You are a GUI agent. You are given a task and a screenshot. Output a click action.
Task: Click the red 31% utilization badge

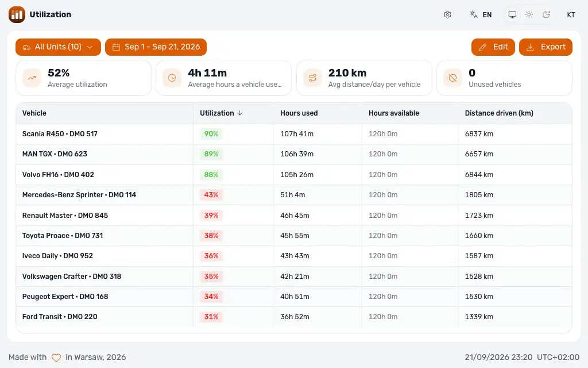211,317
